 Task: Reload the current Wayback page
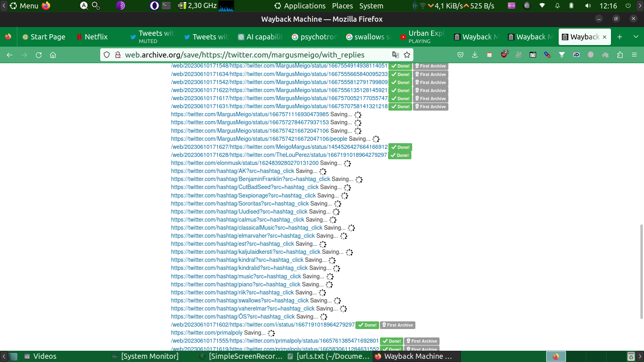pos(39,55)
